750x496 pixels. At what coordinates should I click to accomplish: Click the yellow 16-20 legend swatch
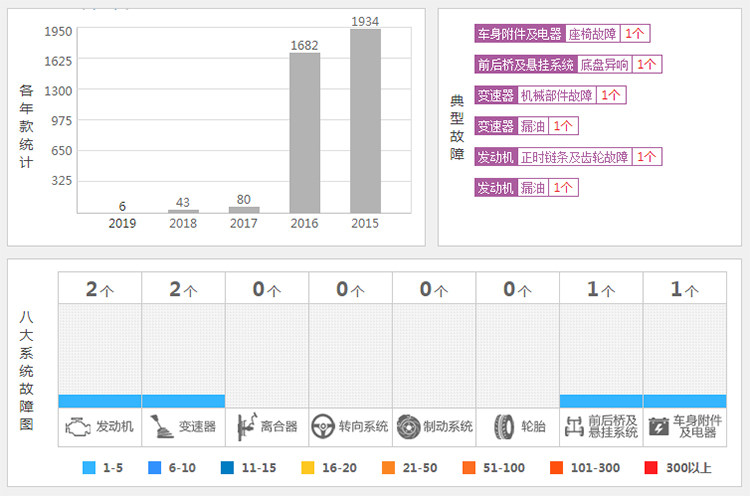[308, 467]
